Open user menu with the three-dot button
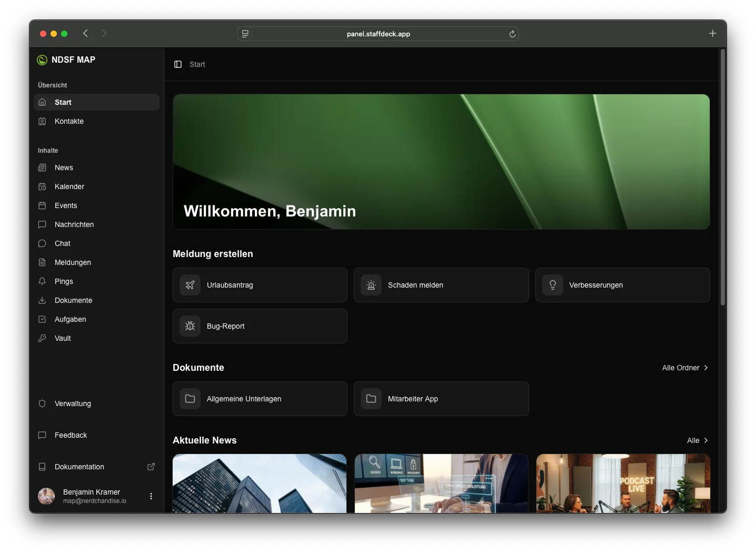This screenshot has height=552, width=756. 151,496
